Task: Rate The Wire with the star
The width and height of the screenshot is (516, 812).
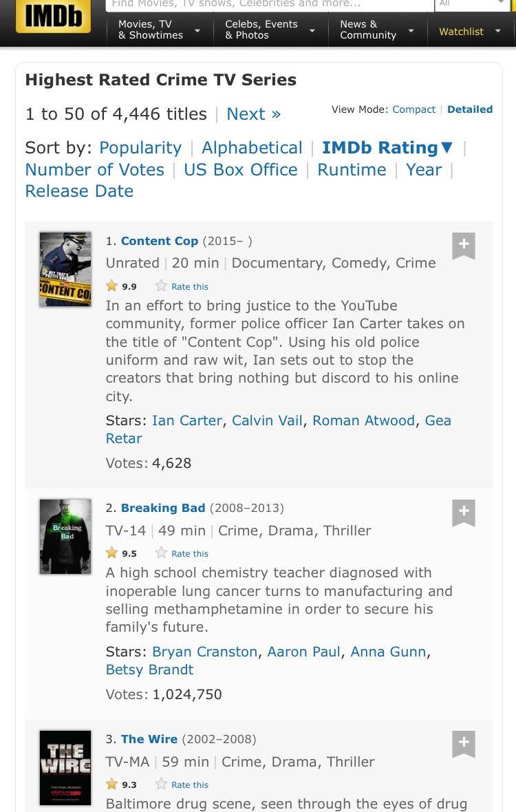Action: pos(162,784)
